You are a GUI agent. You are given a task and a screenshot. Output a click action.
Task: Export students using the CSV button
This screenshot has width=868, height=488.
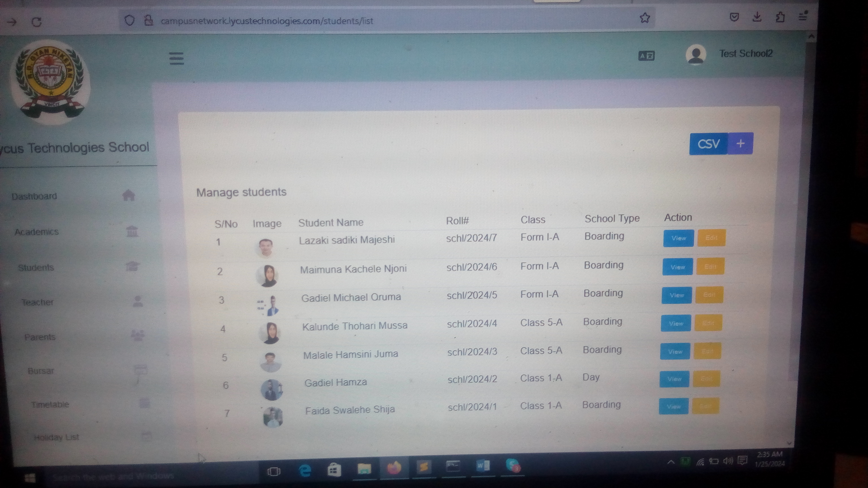pos(708,144)
